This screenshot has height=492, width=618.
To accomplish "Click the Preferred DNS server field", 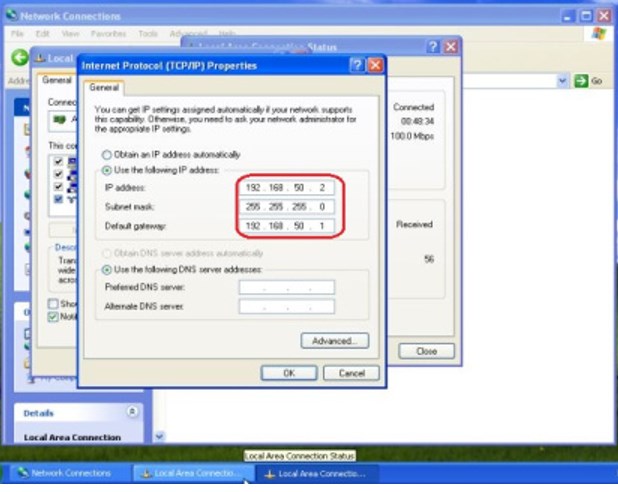I will click(x=287, y=287).
